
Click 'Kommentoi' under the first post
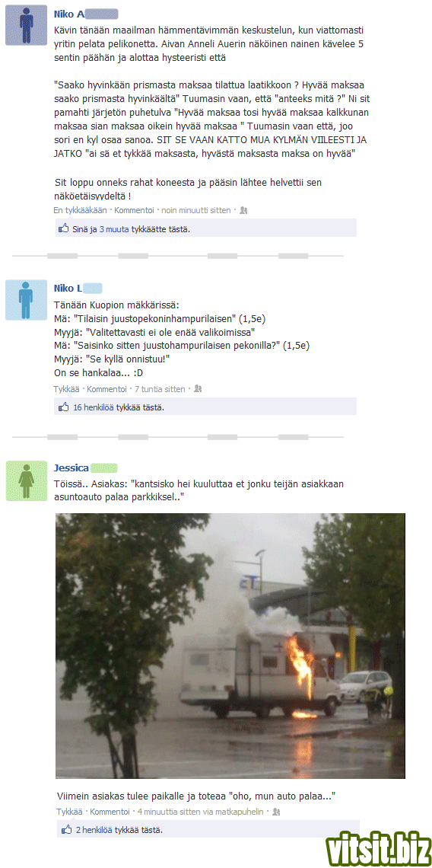tap(134, 210)
